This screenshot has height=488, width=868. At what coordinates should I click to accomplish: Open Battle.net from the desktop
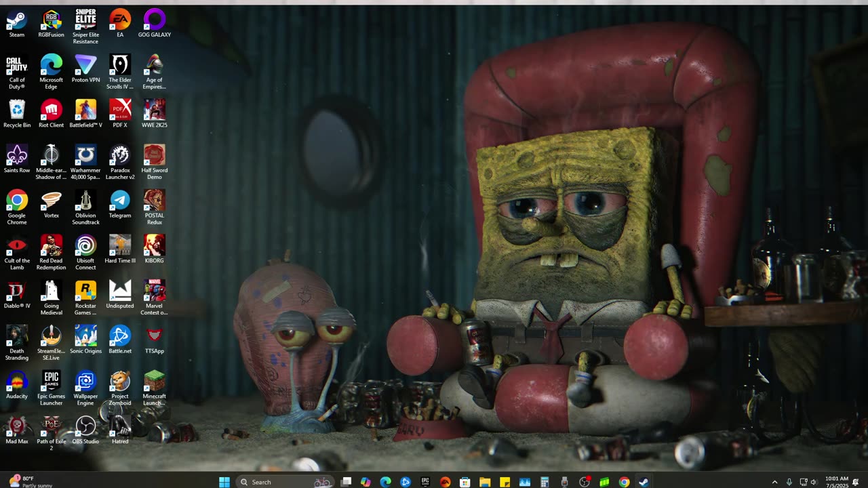point(120,340)
